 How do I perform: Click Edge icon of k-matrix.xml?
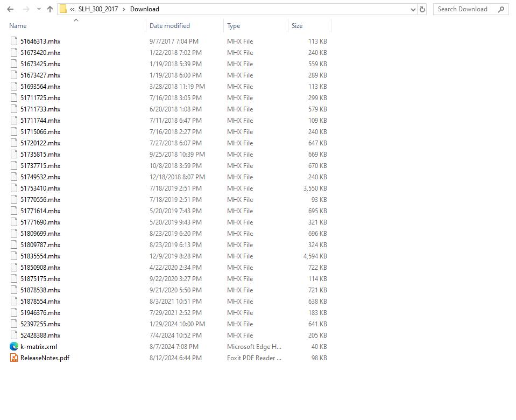click(14, 347)
